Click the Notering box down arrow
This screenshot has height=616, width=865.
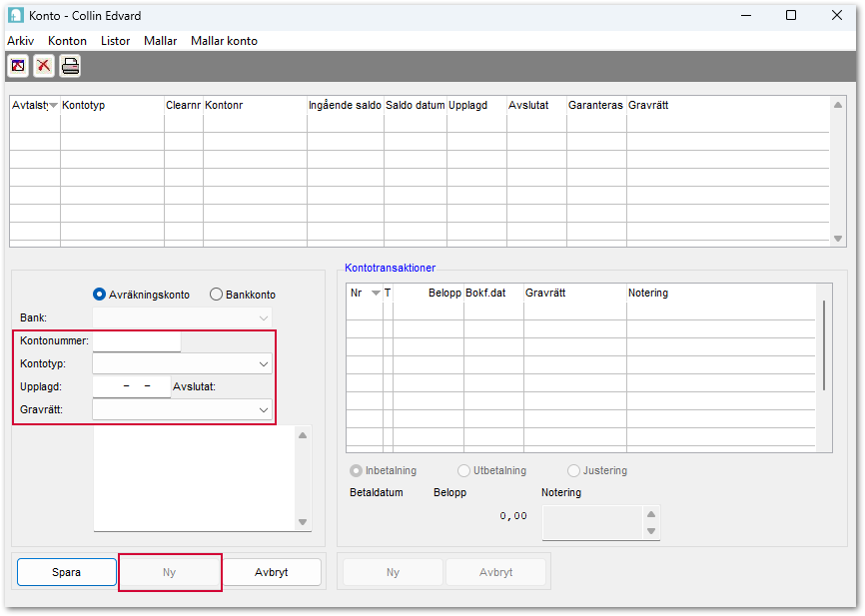pyautogui.click(x=651, y=531)
